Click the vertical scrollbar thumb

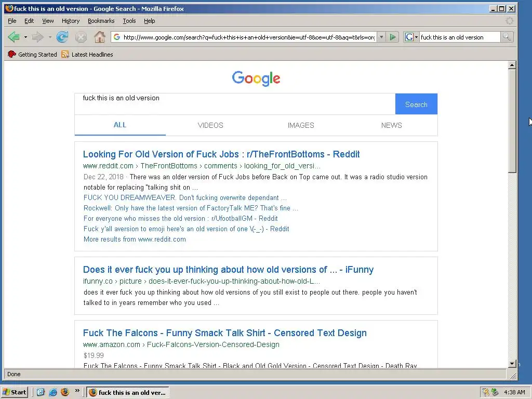(x=512, y=121)
